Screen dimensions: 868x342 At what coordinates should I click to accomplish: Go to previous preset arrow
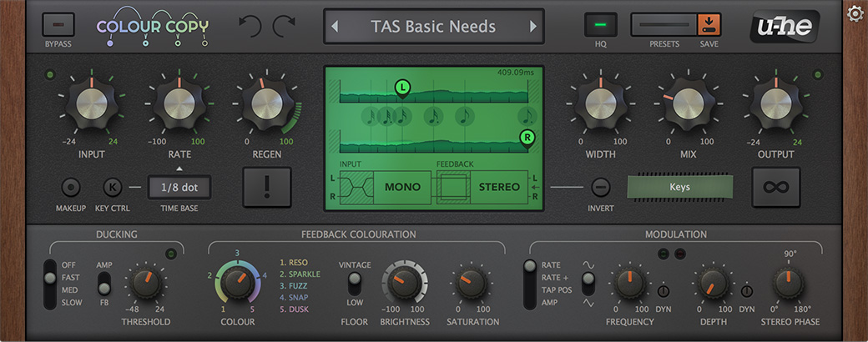[335, 26]
